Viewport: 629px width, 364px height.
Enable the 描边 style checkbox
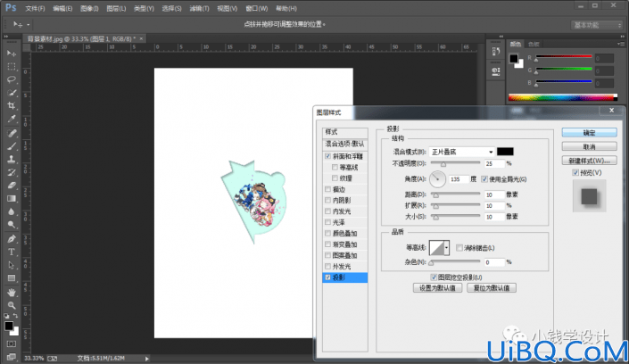point(327,189)
